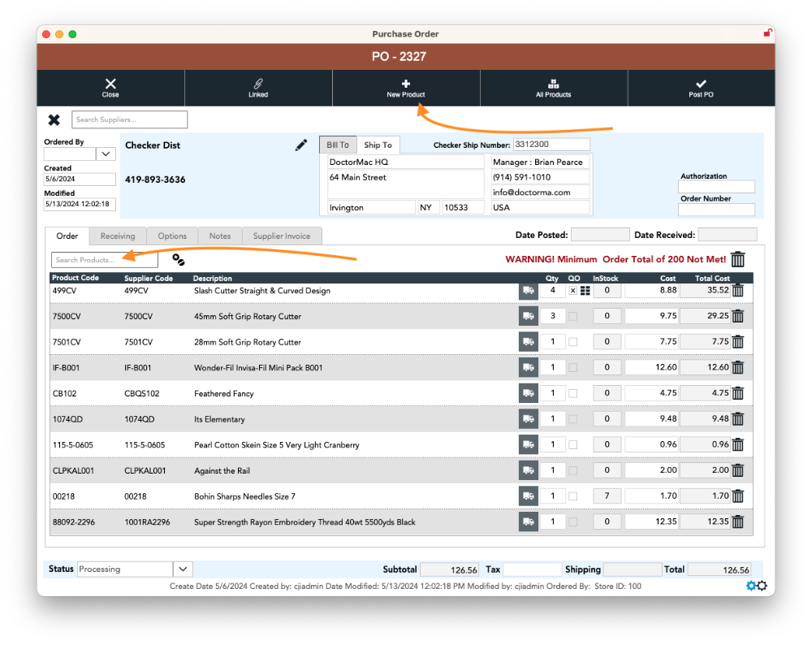This screenshot has width=812, height=645.
Task: Click the truck icon in the 499CV row
Action: point(528,290)
